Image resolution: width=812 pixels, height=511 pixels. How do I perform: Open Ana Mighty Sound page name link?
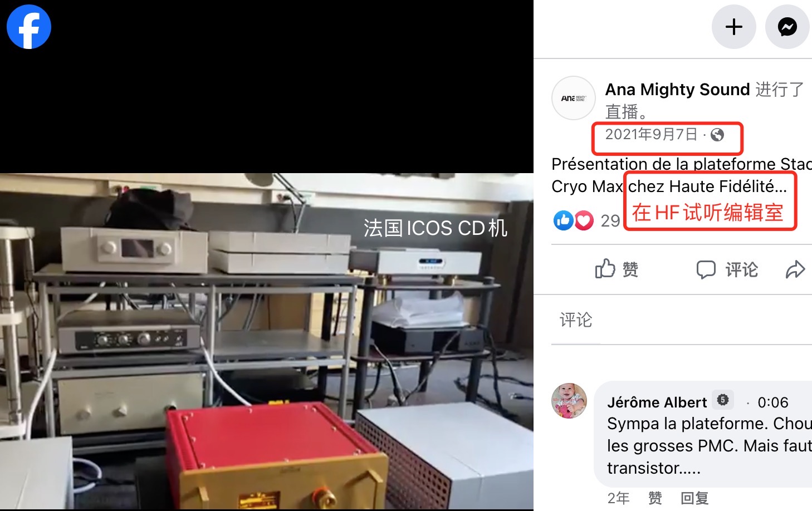point(678,89)
